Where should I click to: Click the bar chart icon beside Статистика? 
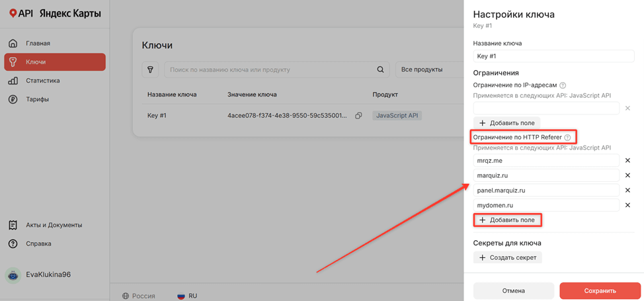tap(13, 81)
